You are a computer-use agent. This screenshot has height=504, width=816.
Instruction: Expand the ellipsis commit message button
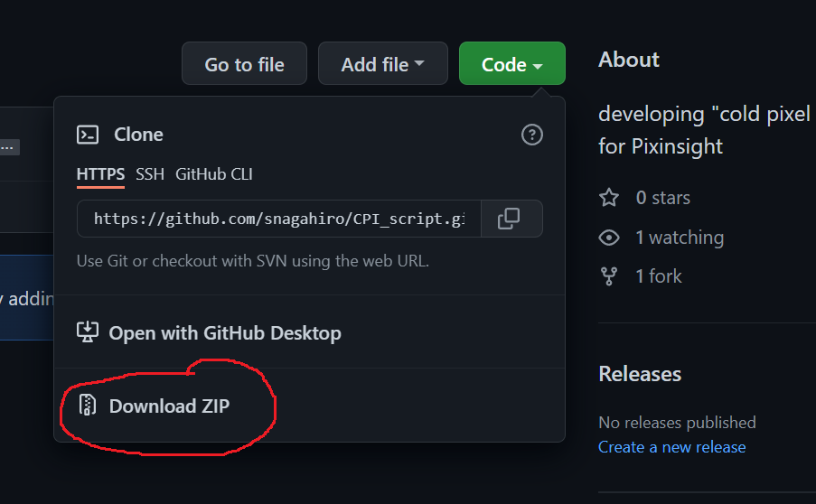pos(9,147)
